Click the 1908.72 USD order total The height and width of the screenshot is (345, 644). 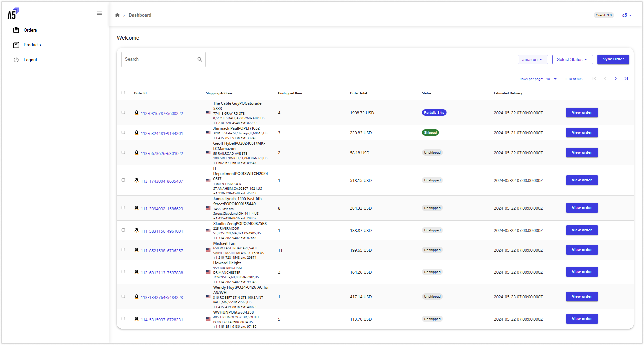(362, 113)
